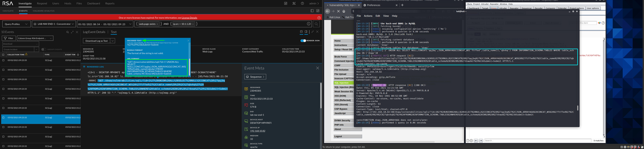This screenshot has height=149, width=644.
Task: Dismiss help icon in red license banner
Action: (x=319, y=18)
